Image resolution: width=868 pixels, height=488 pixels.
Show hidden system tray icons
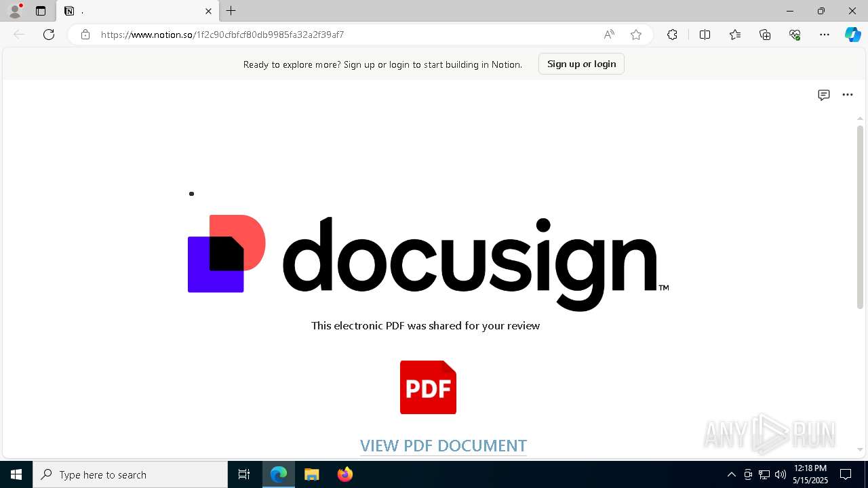(x=731, y=474)
